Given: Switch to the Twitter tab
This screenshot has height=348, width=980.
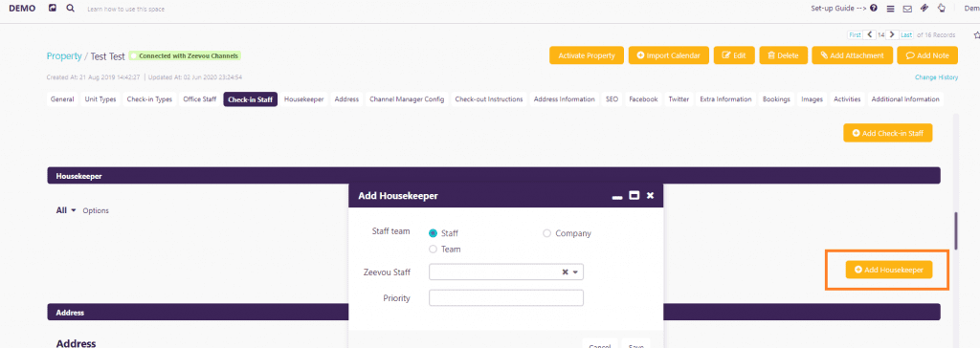Looking at the screenshot, I should tap(679, 99).
